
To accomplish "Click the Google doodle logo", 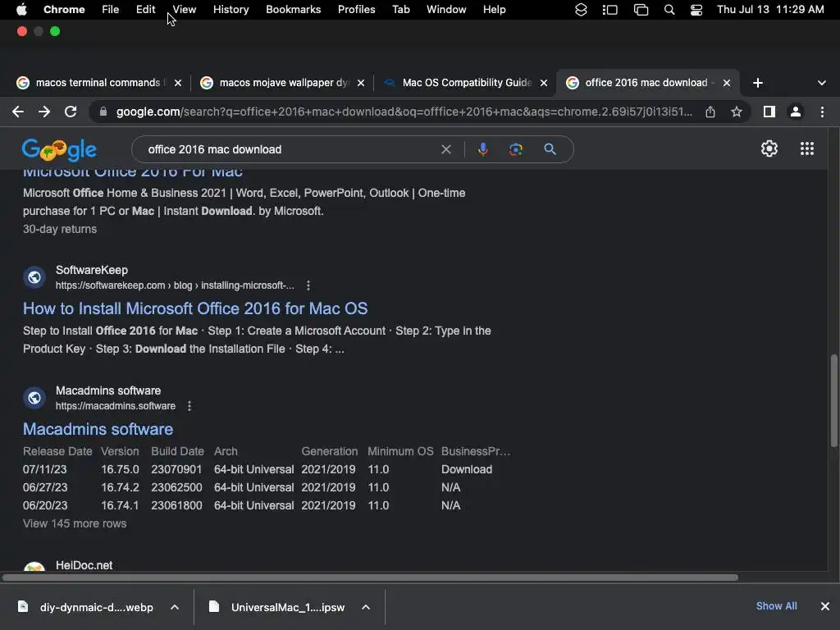I will 59,149.
